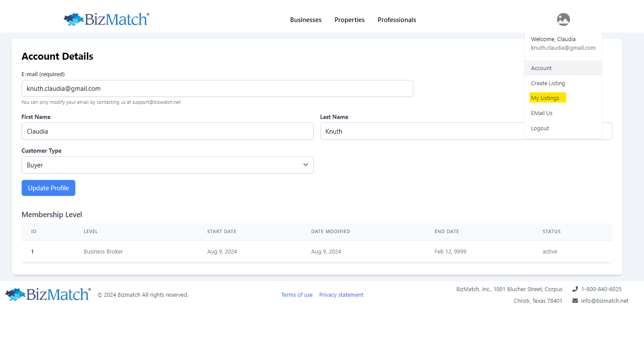This screenshot has height=343, width=644.
Task: Focus the E-mail input field
Action: [217, 88]
